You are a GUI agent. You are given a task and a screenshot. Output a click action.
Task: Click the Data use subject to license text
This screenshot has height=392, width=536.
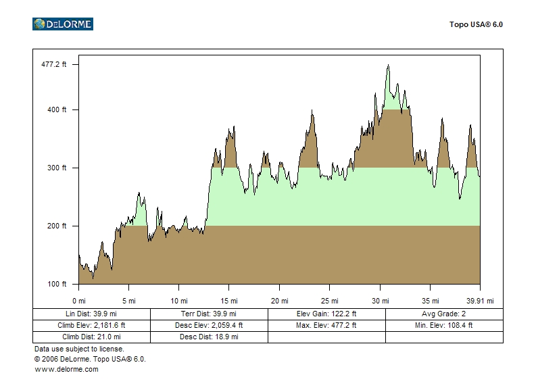coord(79,349)
